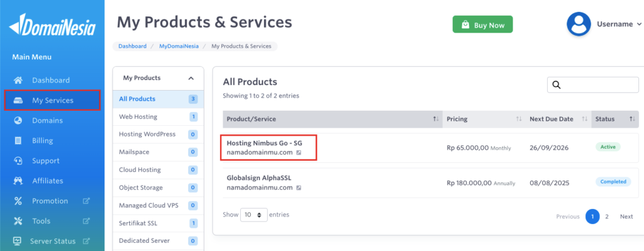
Task: Click the search magnifier icon
Action: (x=557, y=85)
